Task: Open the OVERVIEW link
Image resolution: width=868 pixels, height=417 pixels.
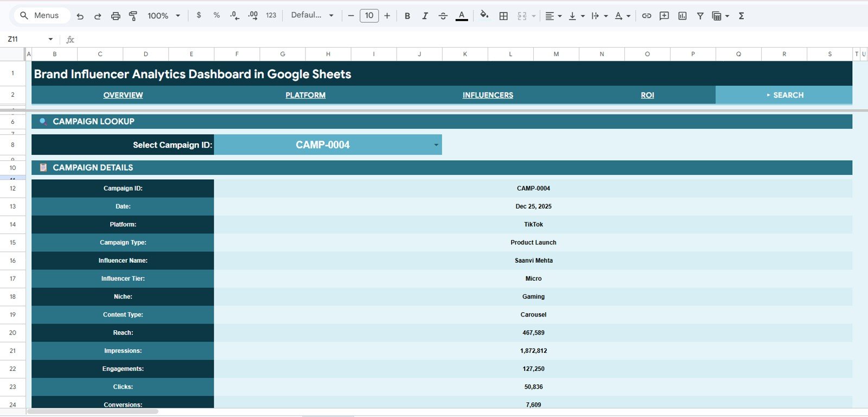Action: point(123,95)
